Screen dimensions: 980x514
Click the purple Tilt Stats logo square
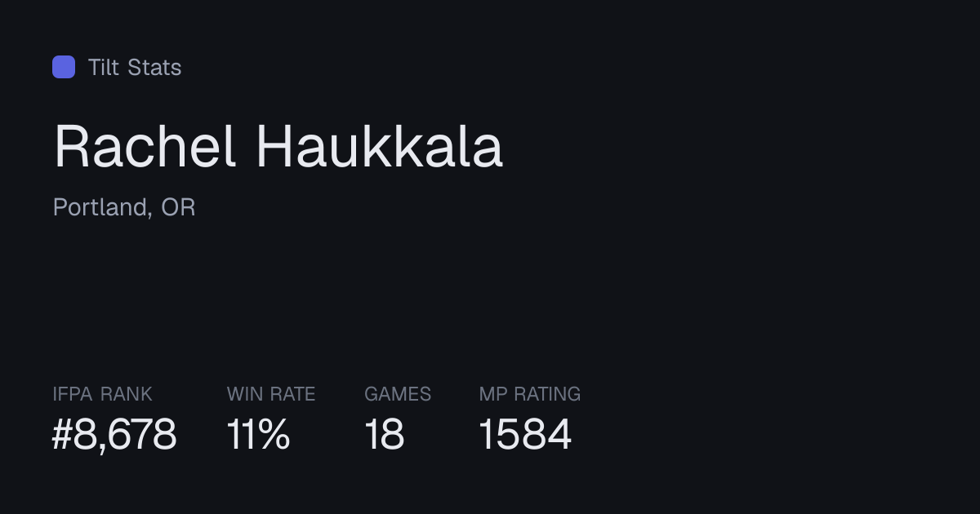tap(64, 67)
